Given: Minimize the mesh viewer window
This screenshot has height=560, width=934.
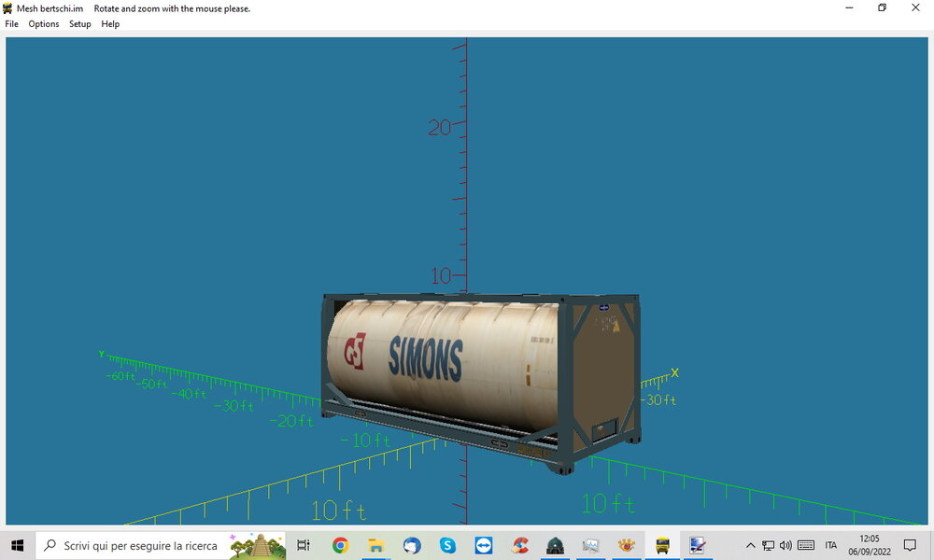Looking at the screenshot, I should pos(849,7).
